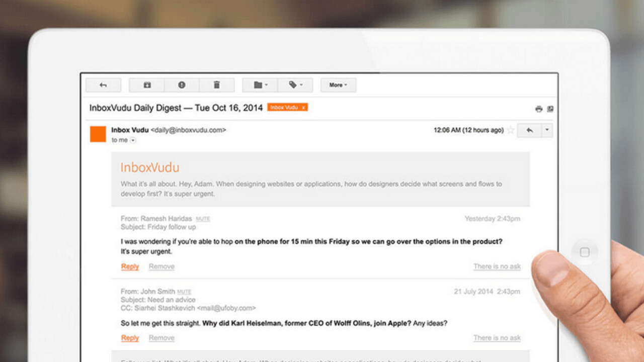Click the daily@inboxvudu.com sender address
This screenshot has height=362, width=644.
click(x=189, y=130)
